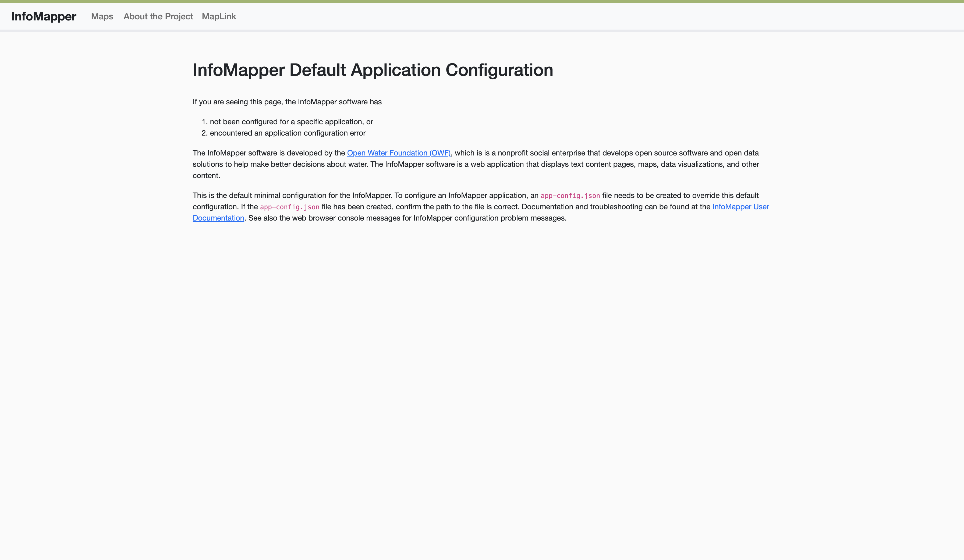Click the word 'content.' ending the OWF paragraph
The height and width of the screenshot is (560, 964).
pos(206,176)
